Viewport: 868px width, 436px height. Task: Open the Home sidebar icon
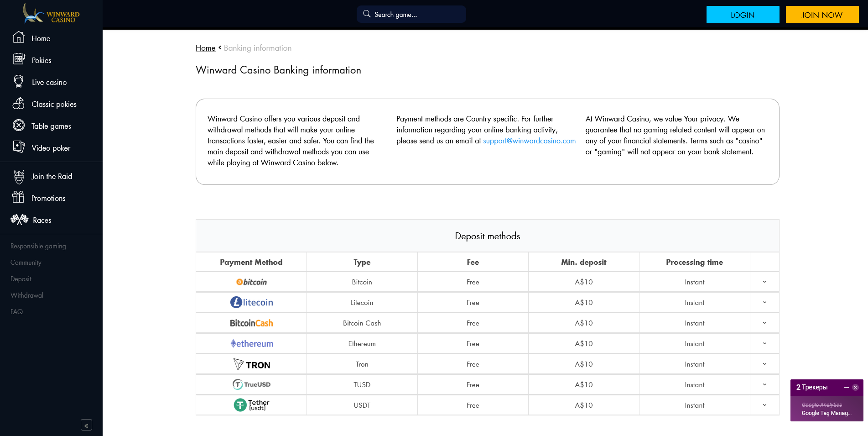click(19, 37)
